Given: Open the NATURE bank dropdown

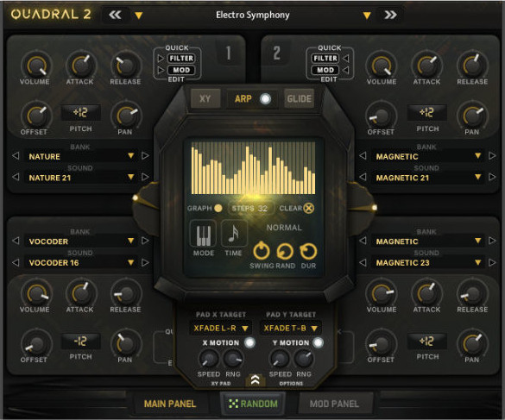Looking at the screenshot, I should [x=80, y=156].
